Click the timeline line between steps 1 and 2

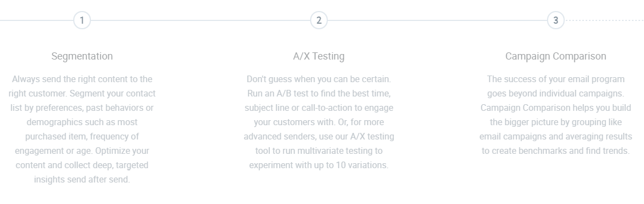point(201,20)
